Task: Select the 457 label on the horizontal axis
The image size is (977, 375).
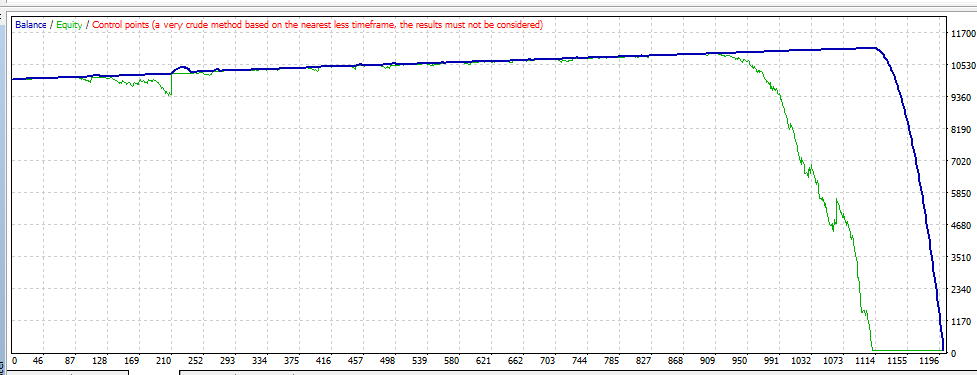Action: 356,361
